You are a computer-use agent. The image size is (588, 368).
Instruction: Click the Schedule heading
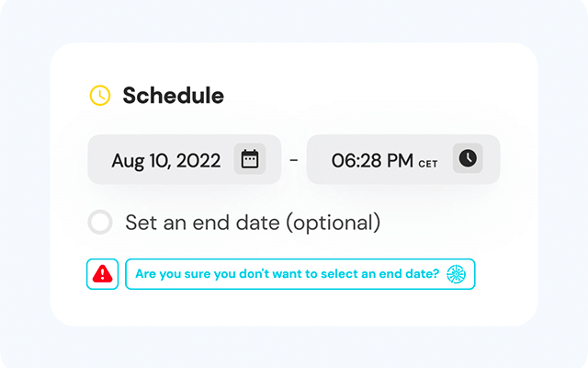[x=173, y=95]
